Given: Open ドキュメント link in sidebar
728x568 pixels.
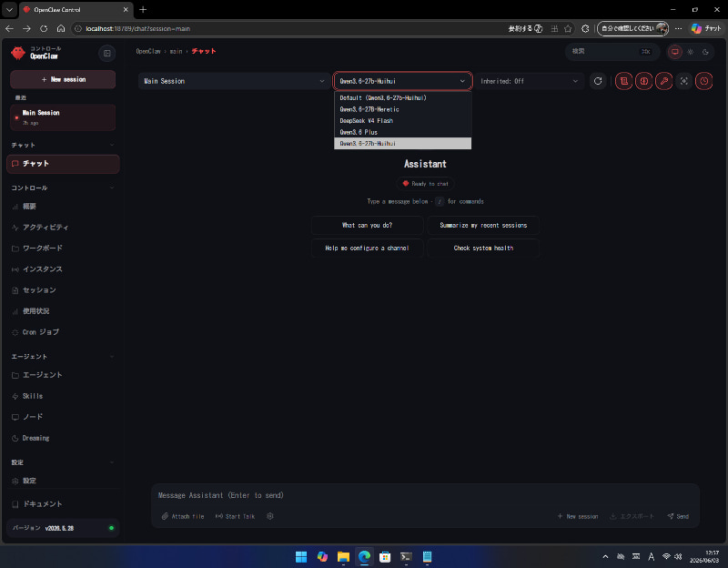Looking at the screenshot, I should pos(63,504).
